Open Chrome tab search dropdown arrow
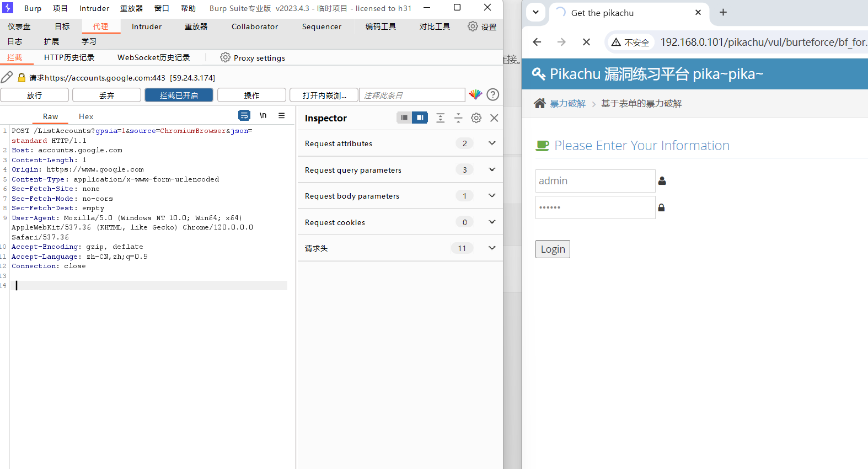 pyautogui.click(x=535, y=12)
